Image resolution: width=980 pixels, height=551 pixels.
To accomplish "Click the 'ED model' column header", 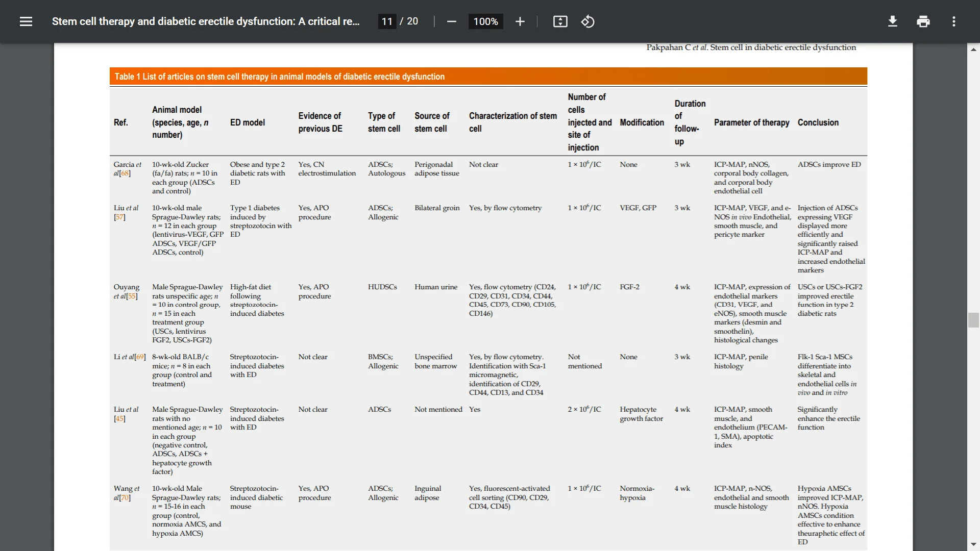I will pos(248,122).
